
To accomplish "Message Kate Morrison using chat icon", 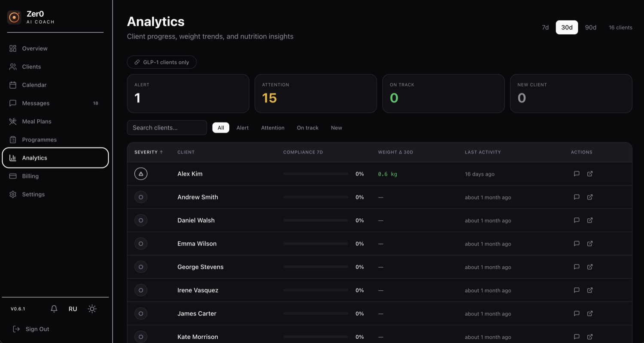I will pyautogui.click(x=577, y=337).
